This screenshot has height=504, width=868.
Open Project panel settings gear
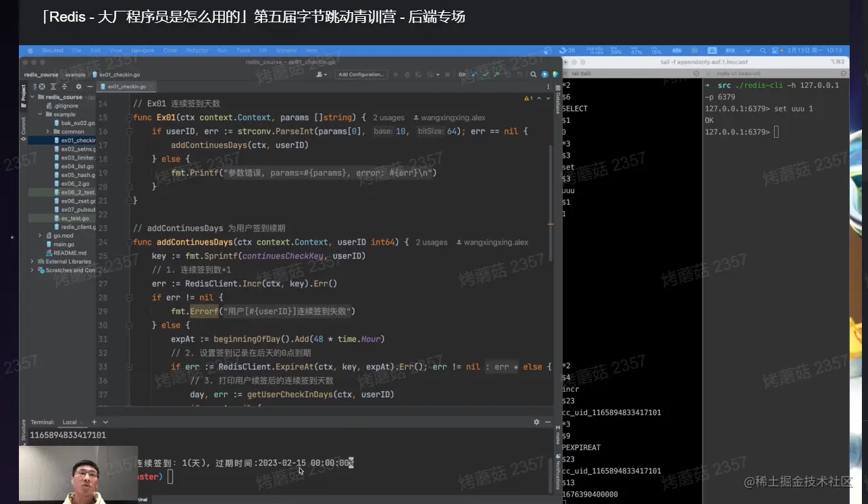pyautogui.click(x=78, y=86)
